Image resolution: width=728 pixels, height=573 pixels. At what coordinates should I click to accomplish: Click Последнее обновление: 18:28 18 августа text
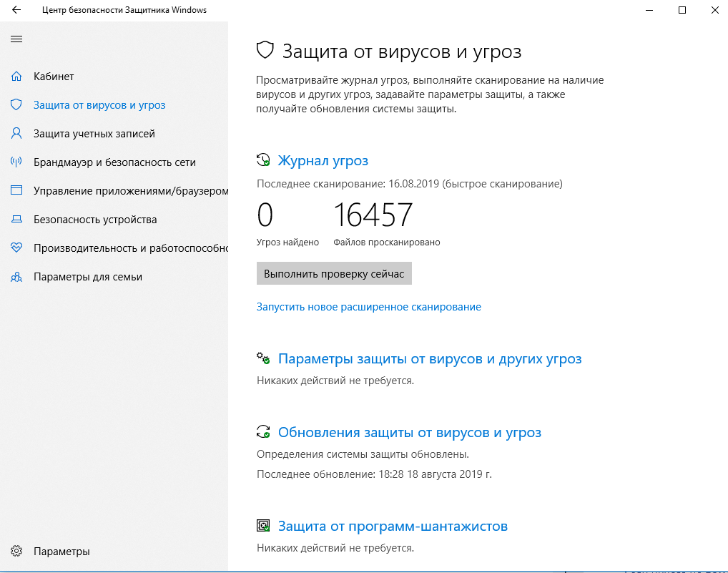click(374, 474)
